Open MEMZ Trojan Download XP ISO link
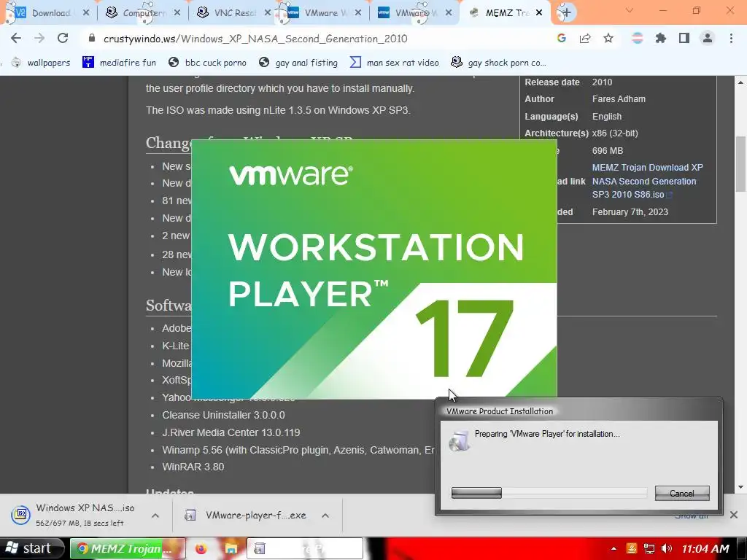 coord(647,181)
